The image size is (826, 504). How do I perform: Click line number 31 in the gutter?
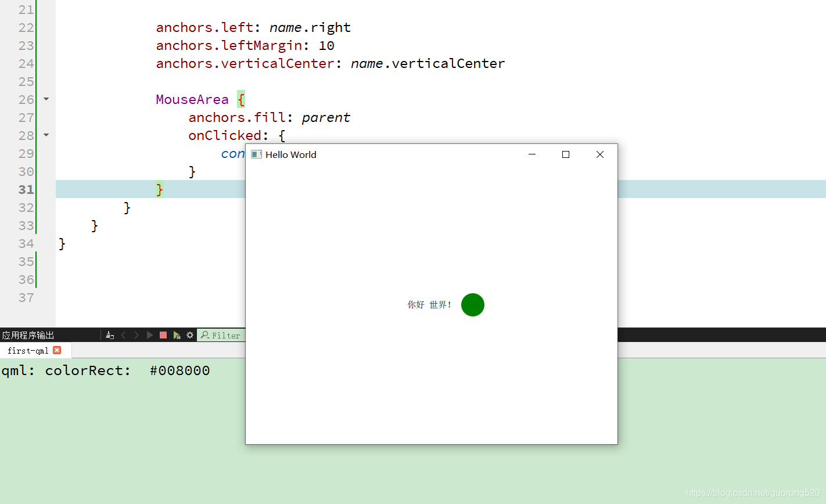click(26, 190)
